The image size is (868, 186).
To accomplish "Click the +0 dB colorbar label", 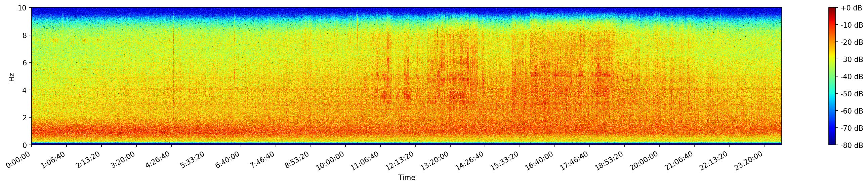I will coord(852,8).
